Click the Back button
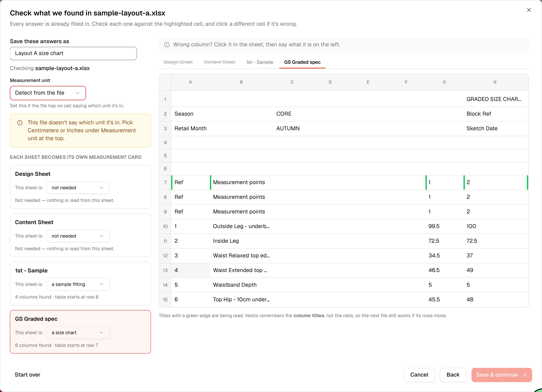Screen dimensions: 542x392 click(453, 375)
